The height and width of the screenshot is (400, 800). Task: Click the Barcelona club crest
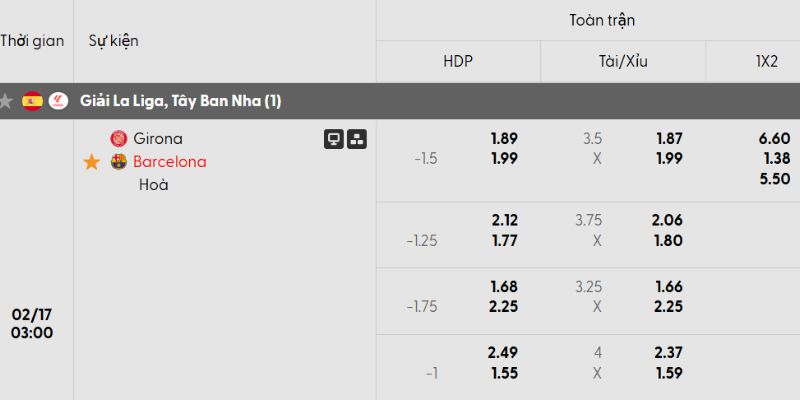(119, 162)
